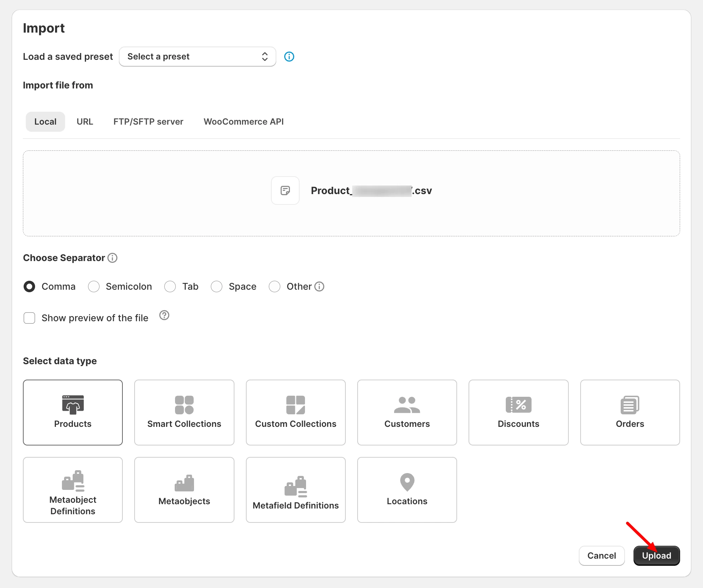The image size is (703, 588).
Task: Click the Cancel button
Action: coord(602,556)
